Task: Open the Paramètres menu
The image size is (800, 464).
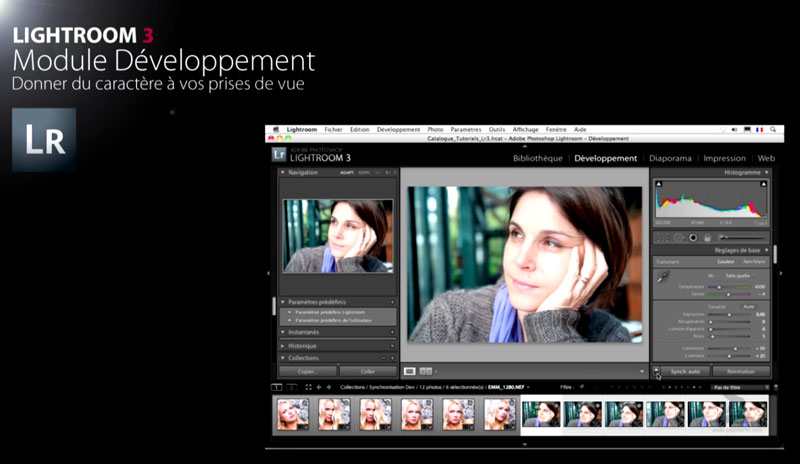Action: (x=466, y=130)
